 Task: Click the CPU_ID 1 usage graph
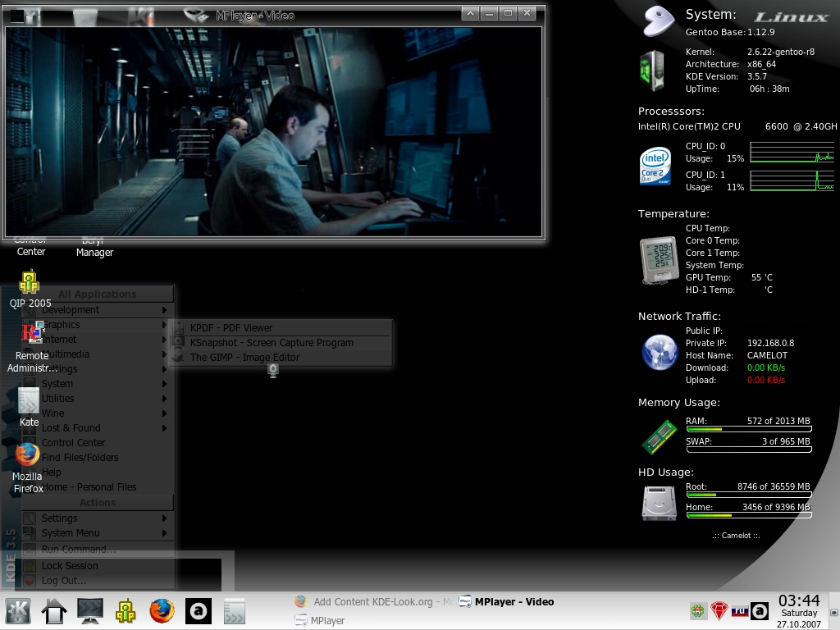(x=792, y=180)
